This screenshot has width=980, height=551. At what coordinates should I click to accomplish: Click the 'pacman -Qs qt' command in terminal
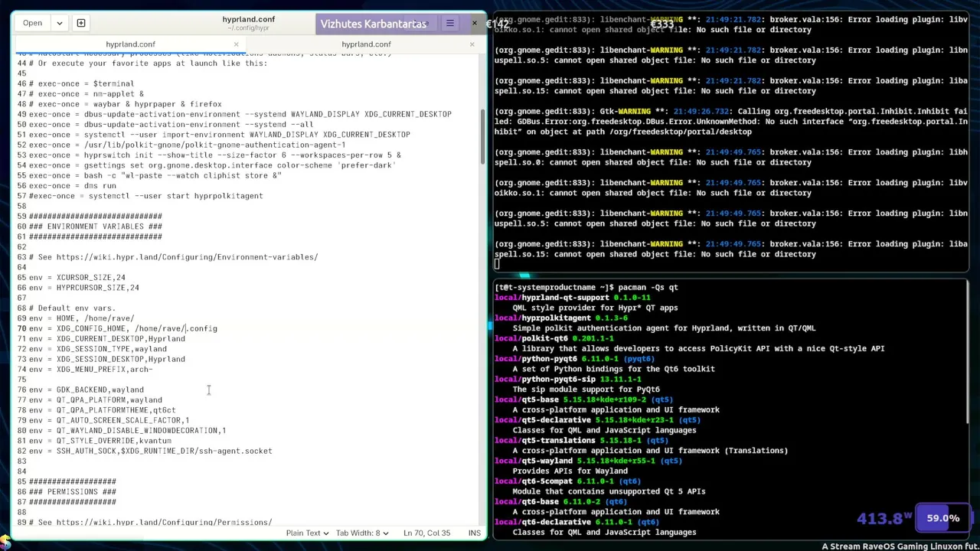pyautogui.click(x=648, y=288)
